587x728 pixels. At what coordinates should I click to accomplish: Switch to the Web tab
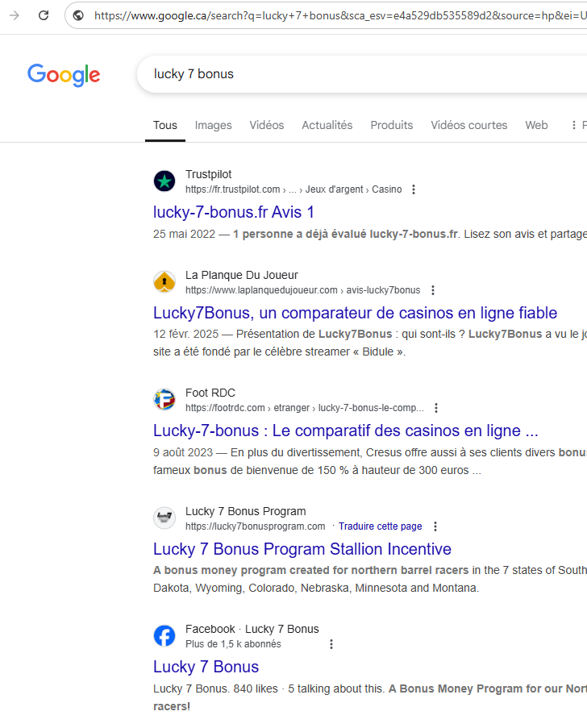click(x=536, y=125)
